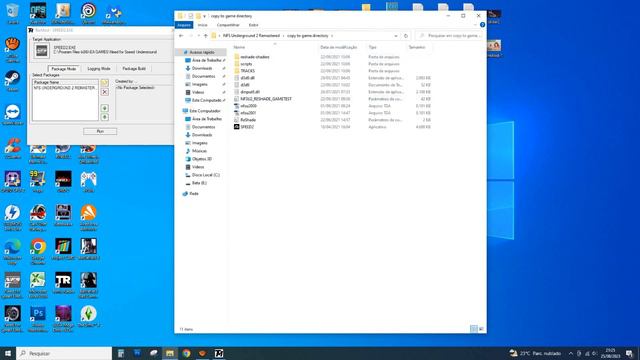Click the refresh button beside address bar
Viewport: 640px width, 360px height.
tap(406, 36)
